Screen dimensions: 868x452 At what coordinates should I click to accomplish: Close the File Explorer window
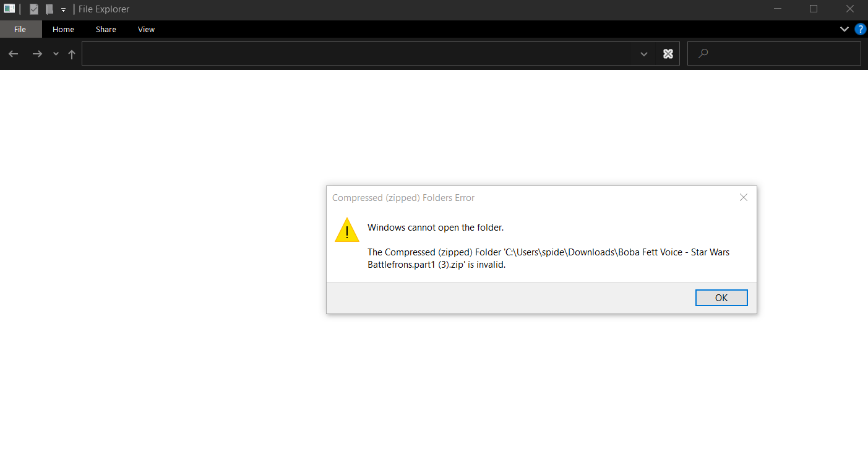coord(850,9)
